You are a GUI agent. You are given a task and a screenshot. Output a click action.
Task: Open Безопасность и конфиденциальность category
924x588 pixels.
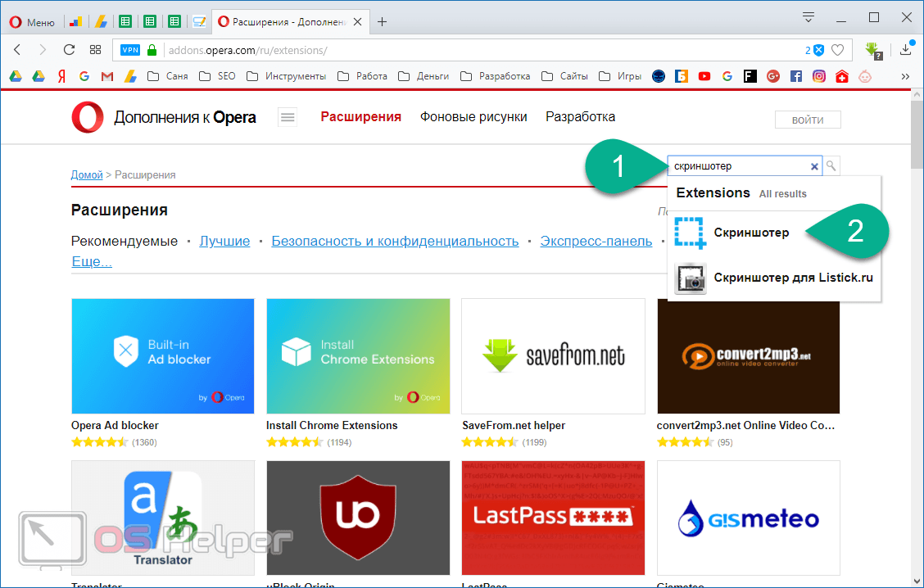click(395, 241)
